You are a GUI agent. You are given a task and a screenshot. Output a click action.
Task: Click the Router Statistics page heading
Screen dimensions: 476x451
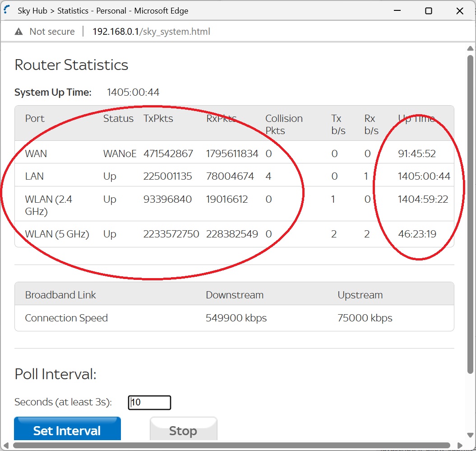(71, 65)
